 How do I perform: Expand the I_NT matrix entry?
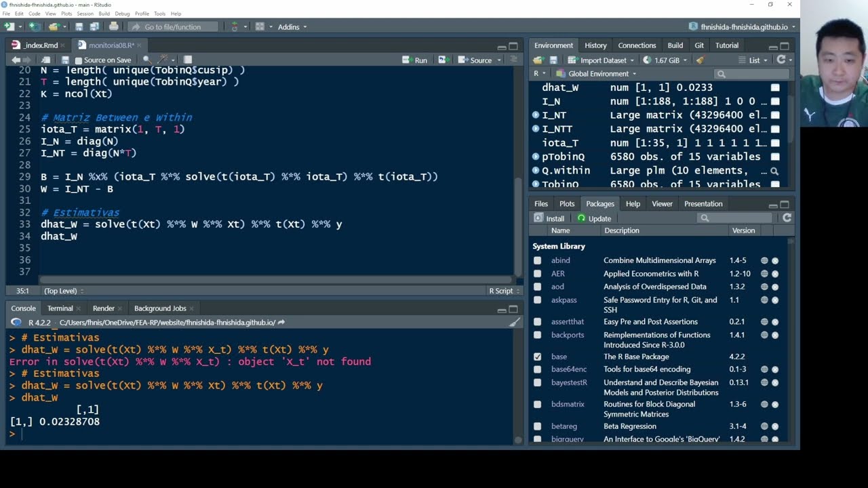coord(536,115)
